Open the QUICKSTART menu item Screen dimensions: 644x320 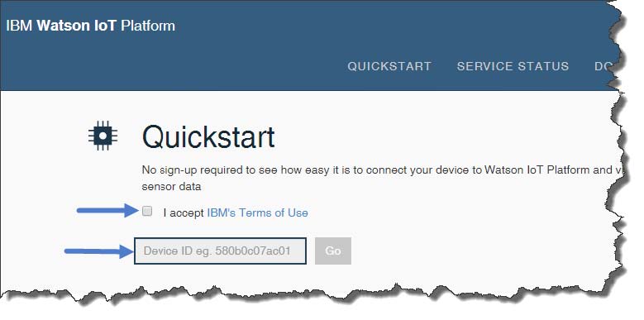point(389,66)
